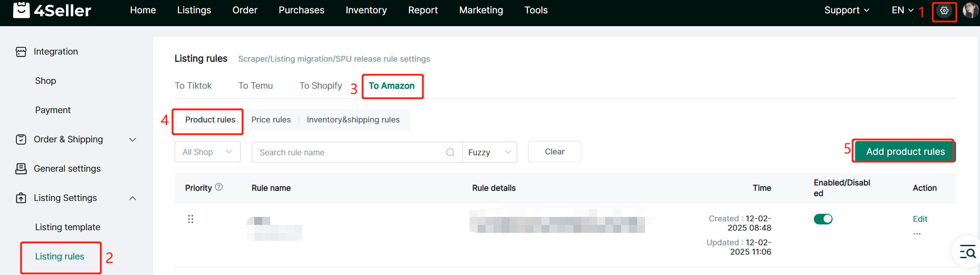Click the drag handle dots on rule row

pyautogui.click(x=191, y=219)
